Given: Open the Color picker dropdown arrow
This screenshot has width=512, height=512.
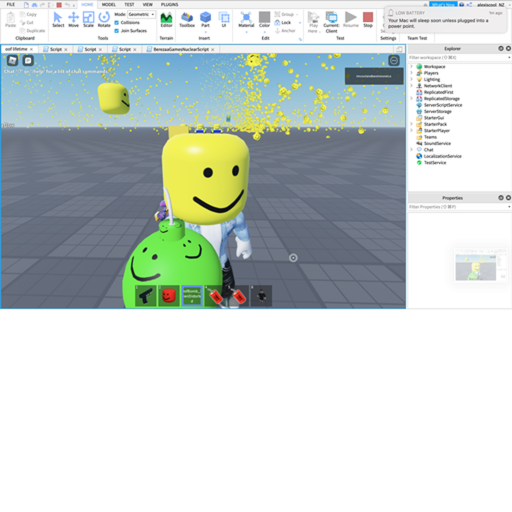Looking at the screenshot, I should [264, 32].
